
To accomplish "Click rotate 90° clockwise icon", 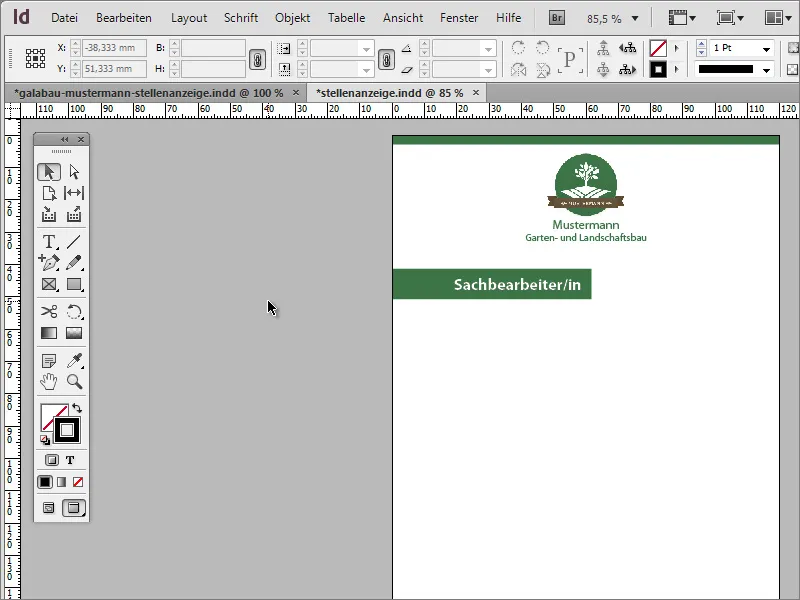I will click(x=518, y=48).
